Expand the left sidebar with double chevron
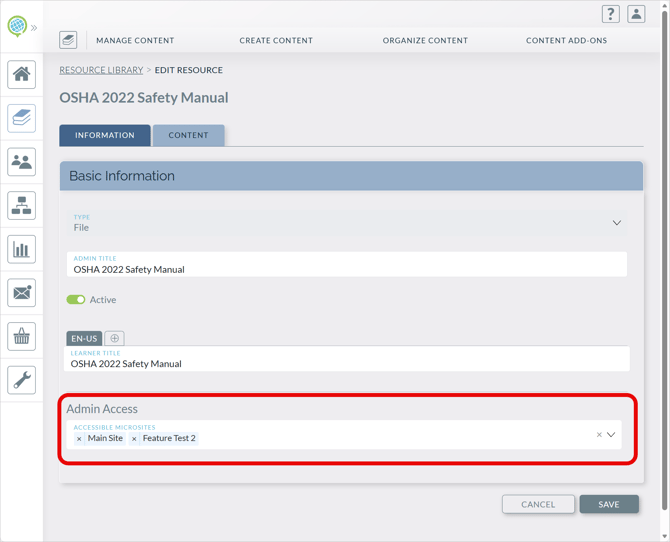 (34, 27)
